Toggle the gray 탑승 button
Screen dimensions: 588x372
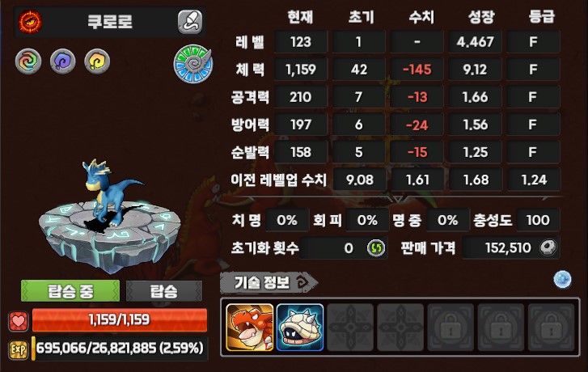(164, 291)
